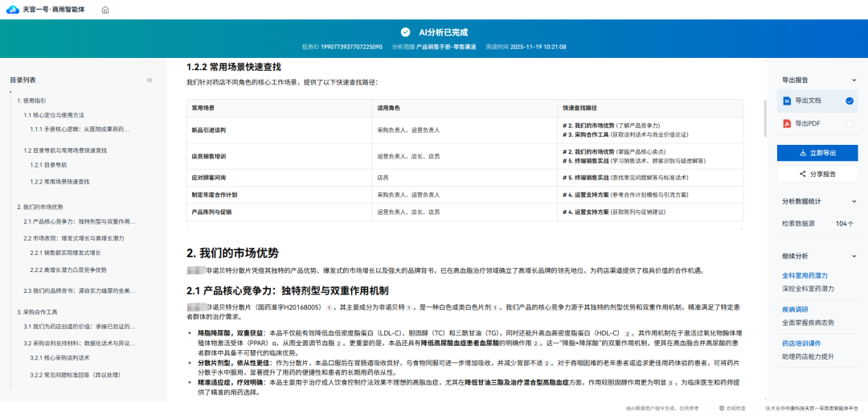Jump to 1.2.1 目录导航 in outline
Viewport: 868px width, 416px height.
click(49, 164)
